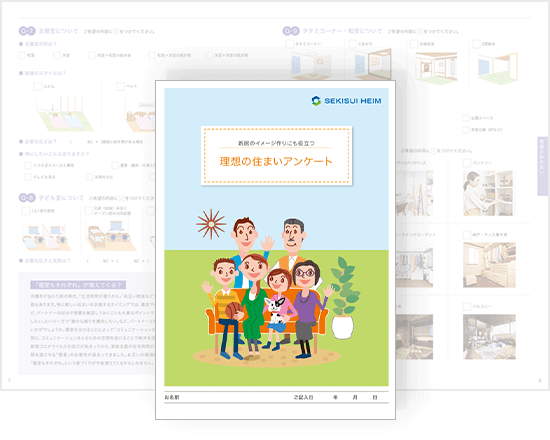
Task: Check the 納戸・タンス置き場 checkbox
Action: point(467,234)
